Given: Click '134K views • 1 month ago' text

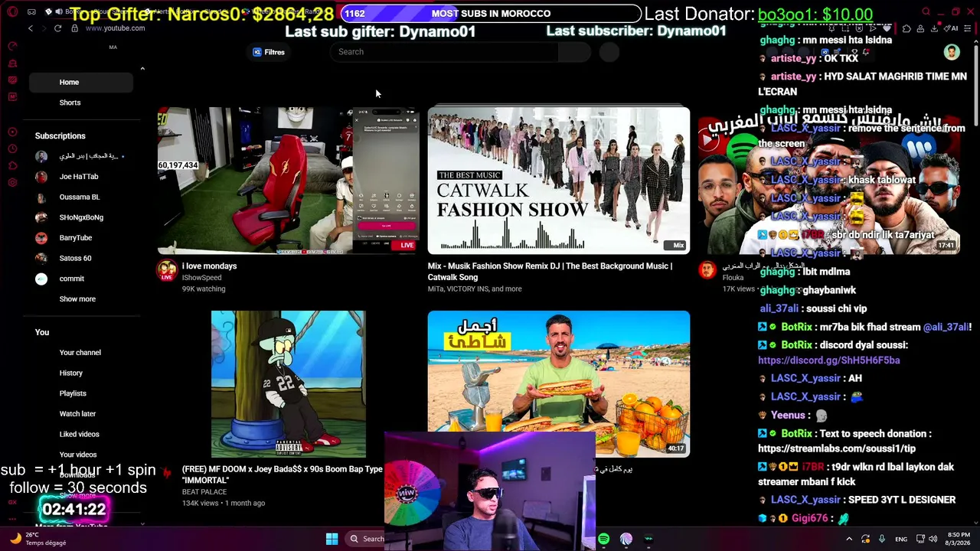Looking at the screenshot, I should [x=224, y=504].
